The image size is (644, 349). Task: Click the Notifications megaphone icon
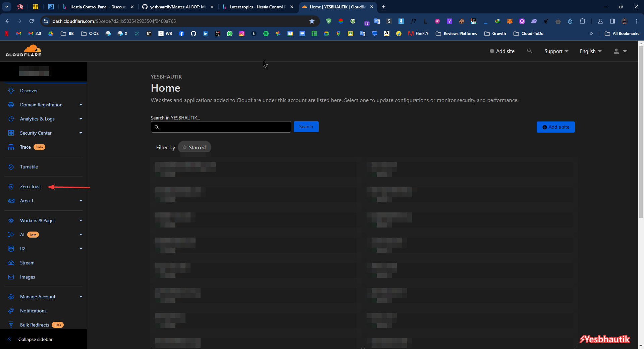coord(11,311)
